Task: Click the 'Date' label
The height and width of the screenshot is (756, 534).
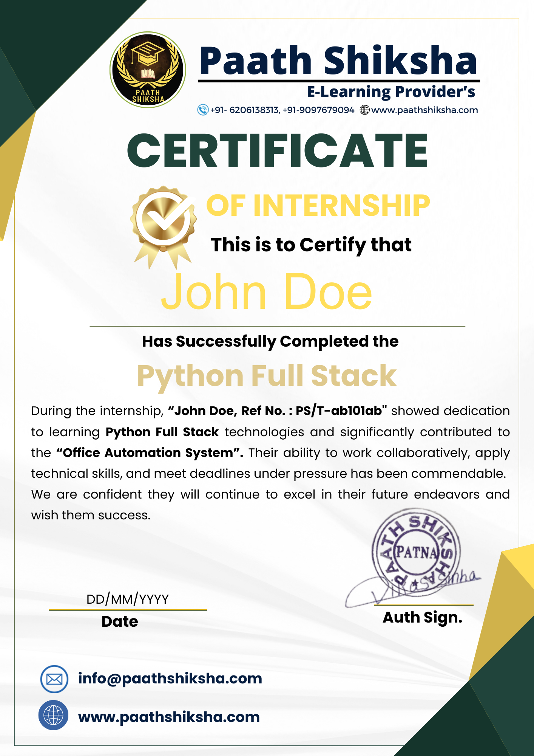Action: click(120, 622)
